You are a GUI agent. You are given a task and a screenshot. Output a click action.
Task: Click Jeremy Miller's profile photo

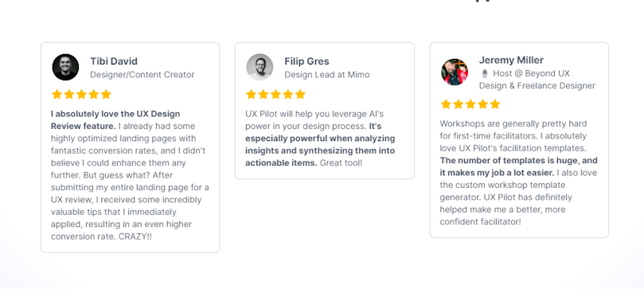coord(455,72)
